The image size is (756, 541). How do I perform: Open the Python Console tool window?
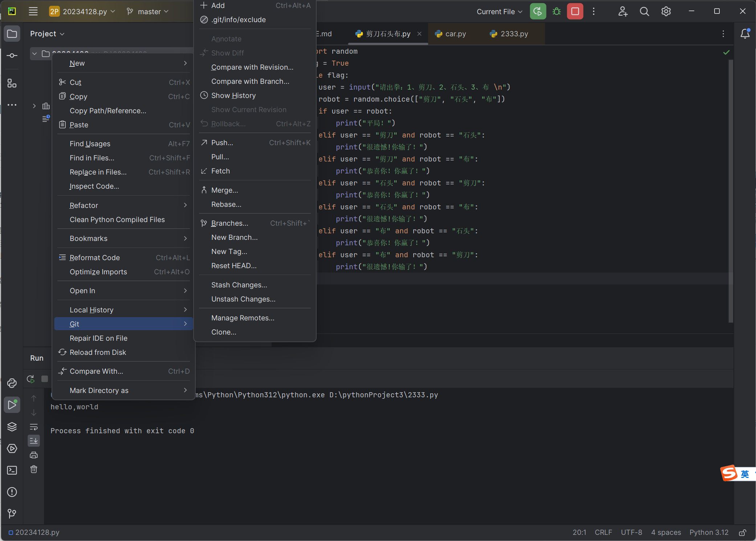tap(12, 383)
